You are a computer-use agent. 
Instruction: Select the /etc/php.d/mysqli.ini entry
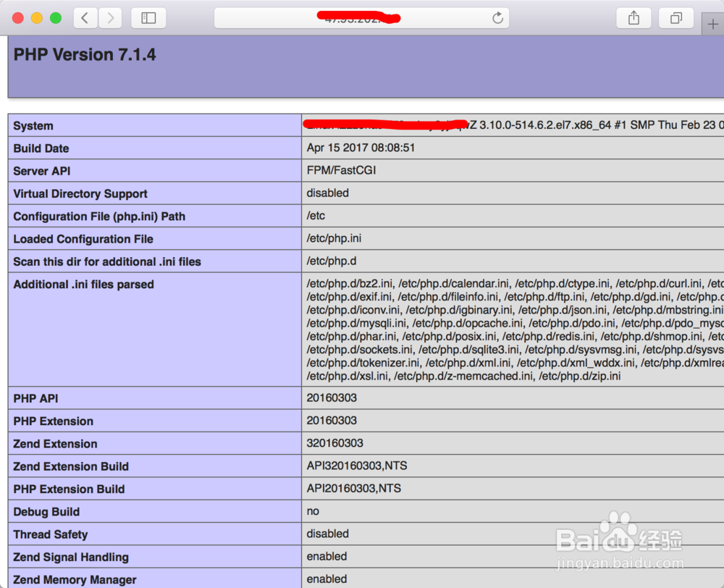356,323
